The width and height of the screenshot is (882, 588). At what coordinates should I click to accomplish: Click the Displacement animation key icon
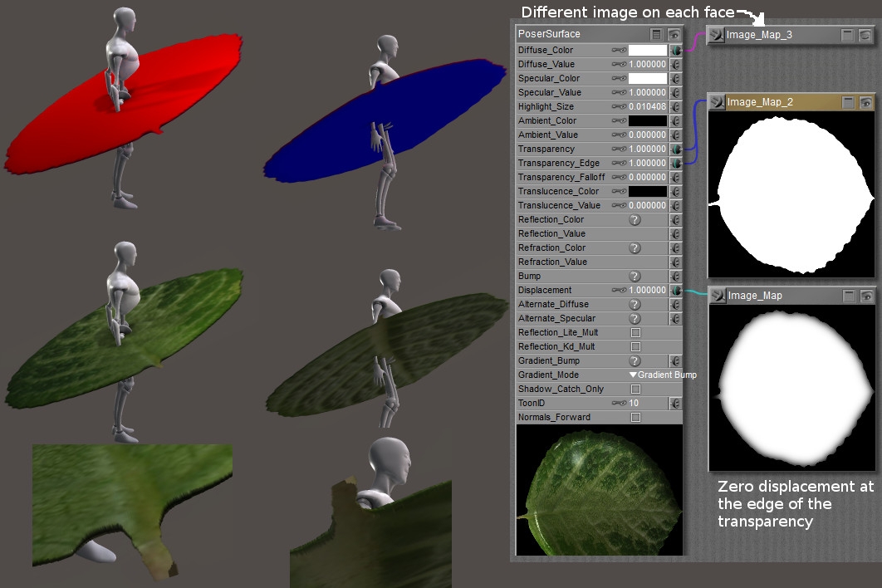pyautogui.click(x=619, y=291)
